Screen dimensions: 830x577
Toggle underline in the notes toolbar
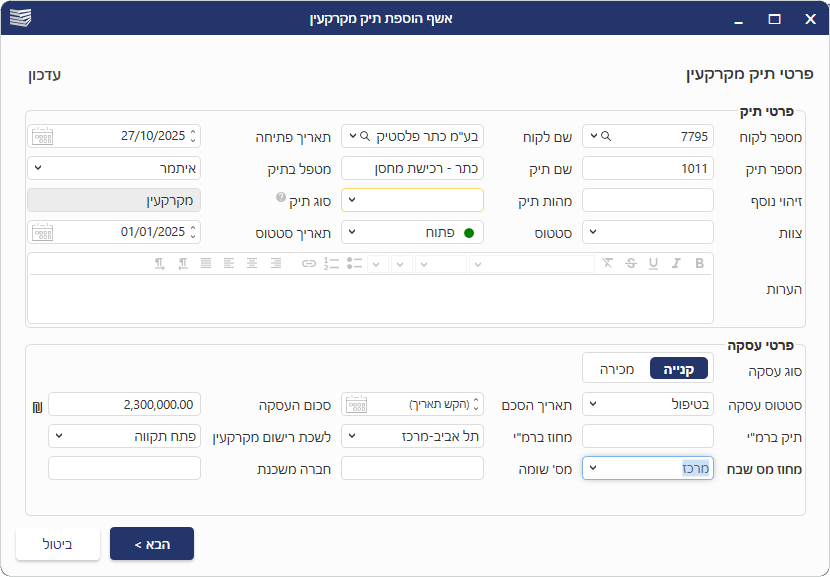pyautogui.click(x=653, y=263)
